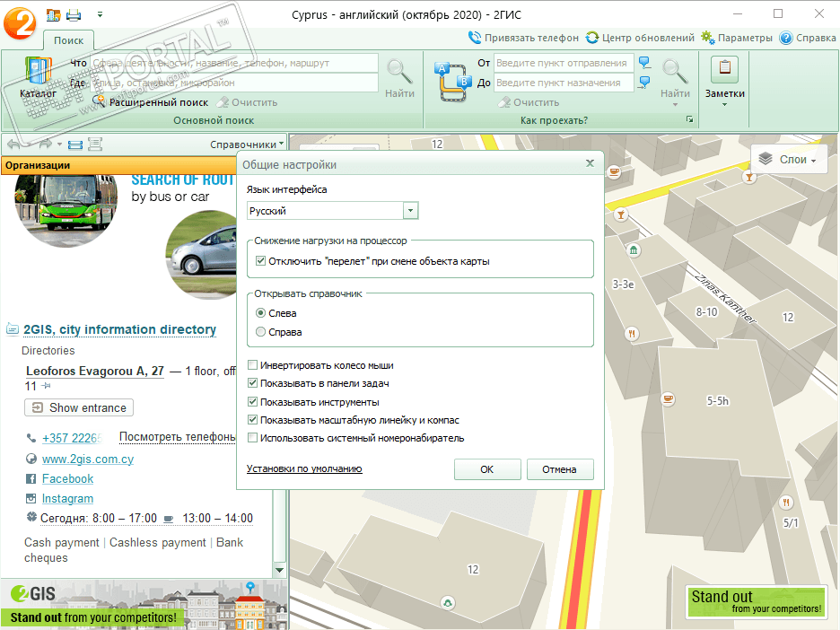Open history dropdown next to forward arrow

[59, 144]
